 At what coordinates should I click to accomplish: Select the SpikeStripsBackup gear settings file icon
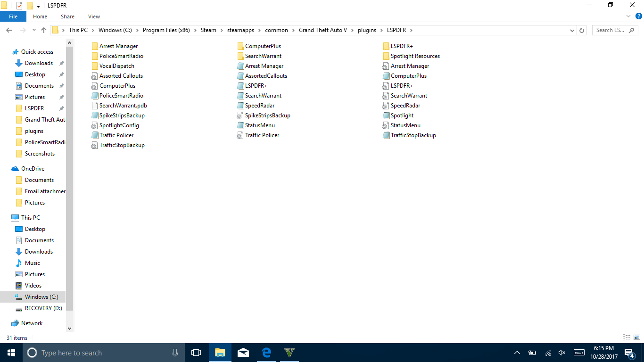pyautogui.click(x=240, y=115)
